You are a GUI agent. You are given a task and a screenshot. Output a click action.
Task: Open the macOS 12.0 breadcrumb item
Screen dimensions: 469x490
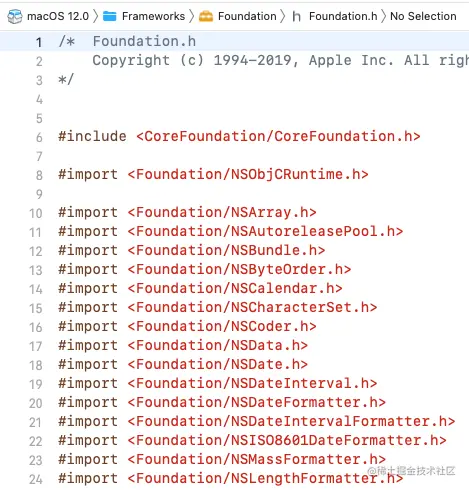[x=58, y=16]
